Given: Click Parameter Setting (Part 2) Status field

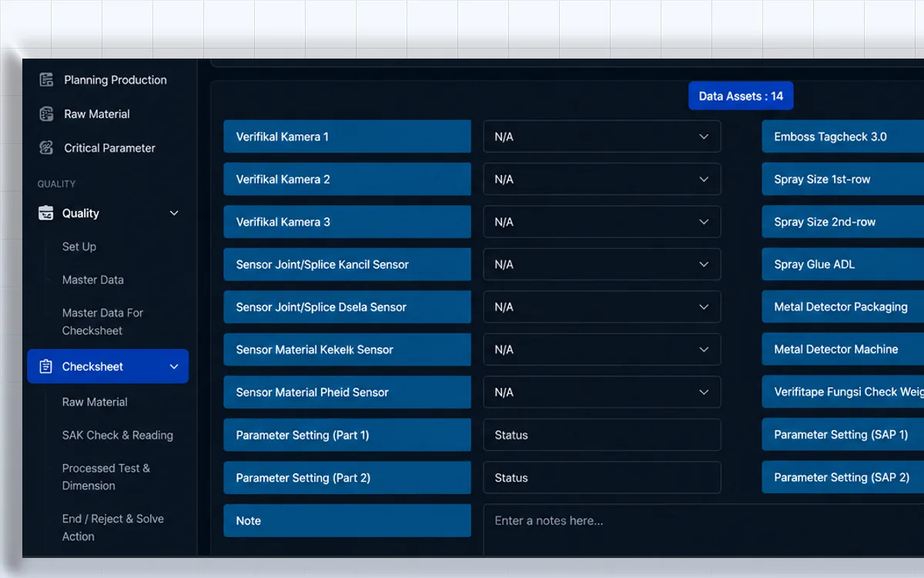Looking at the screenshot, I should click(x=602, y=478).
